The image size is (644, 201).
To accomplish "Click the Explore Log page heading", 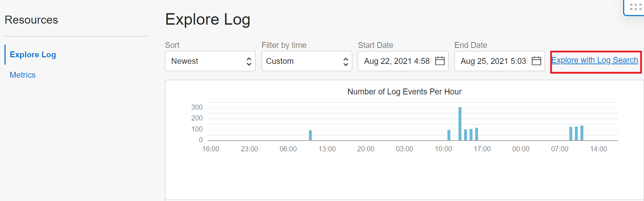I will click(208, 19).
